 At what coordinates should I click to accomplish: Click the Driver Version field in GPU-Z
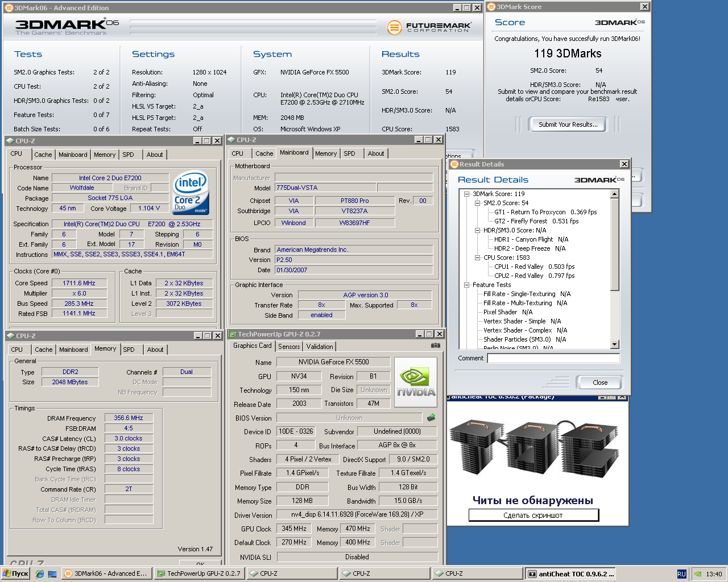point(357,514)
